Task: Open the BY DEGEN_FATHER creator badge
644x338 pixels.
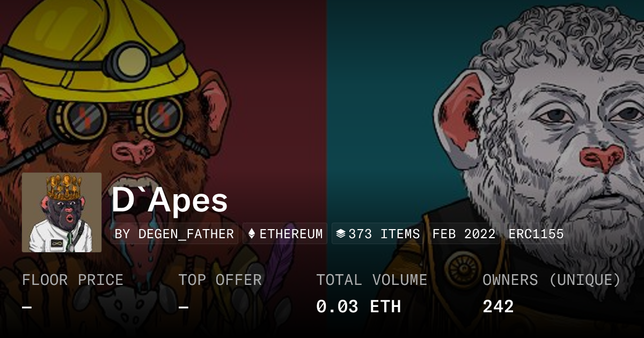Action: 174,234
